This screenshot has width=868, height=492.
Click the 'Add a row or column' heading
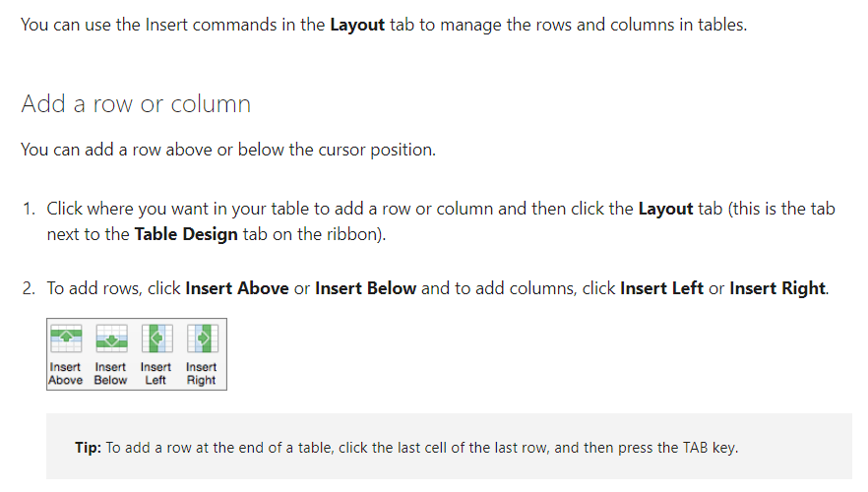pyautogui.click(x=136, y=104)
